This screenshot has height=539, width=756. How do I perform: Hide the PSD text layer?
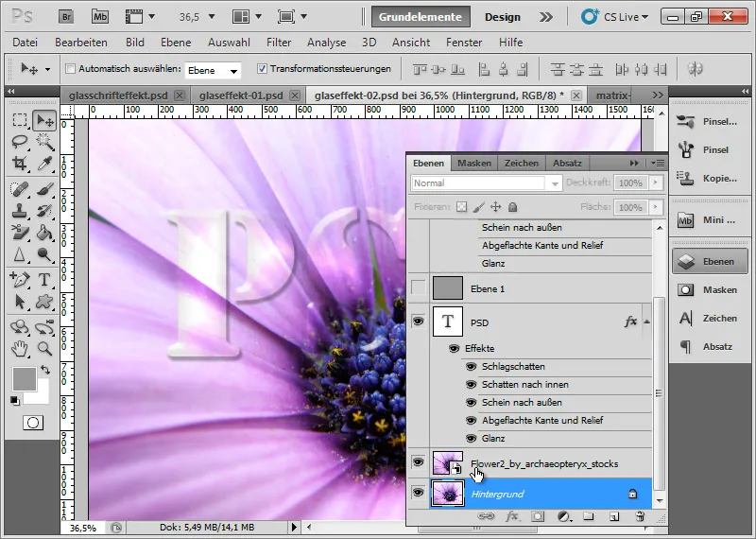coord(418,321)
